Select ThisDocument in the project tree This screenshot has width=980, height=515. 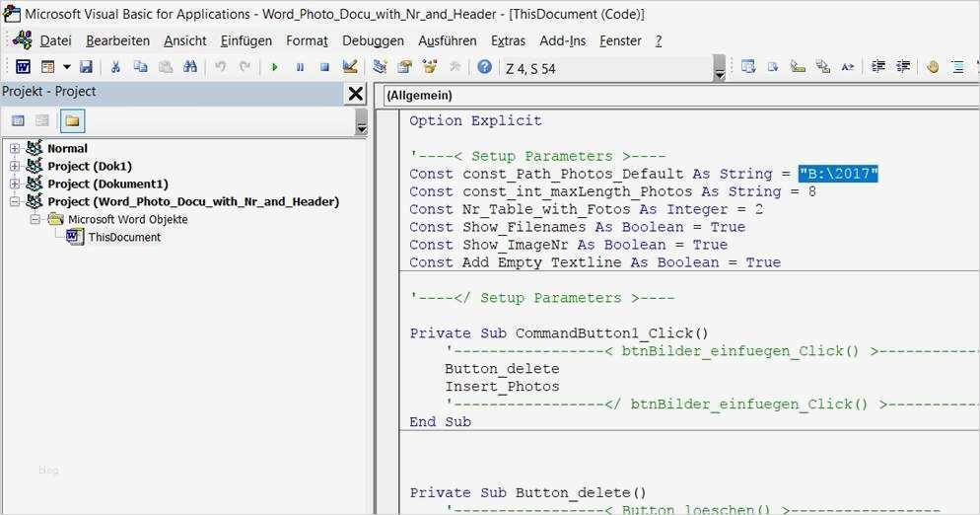[x=124, y=237]
